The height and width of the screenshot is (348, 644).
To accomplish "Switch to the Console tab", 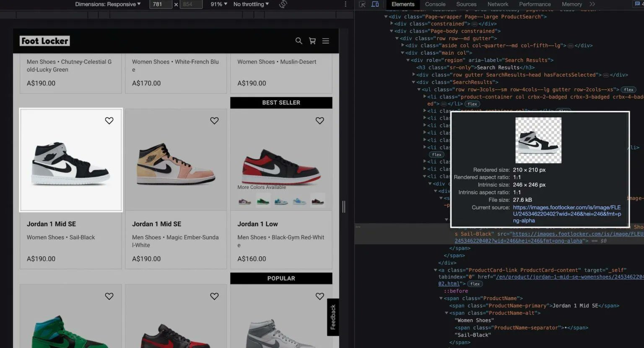I will (x=435, y=4).
